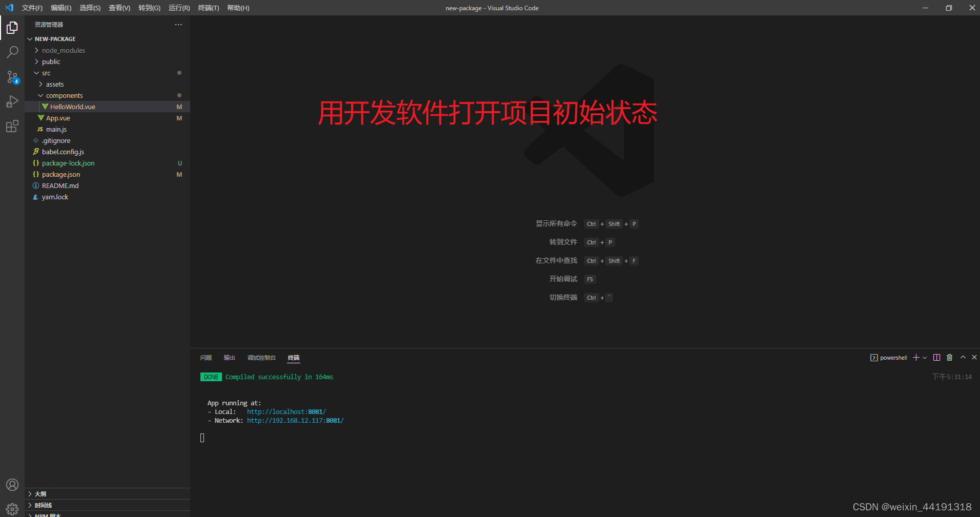Expand the 大纲 outline section
The height and width of the screenshot is (517, 980).
click(x=108, y=494)
